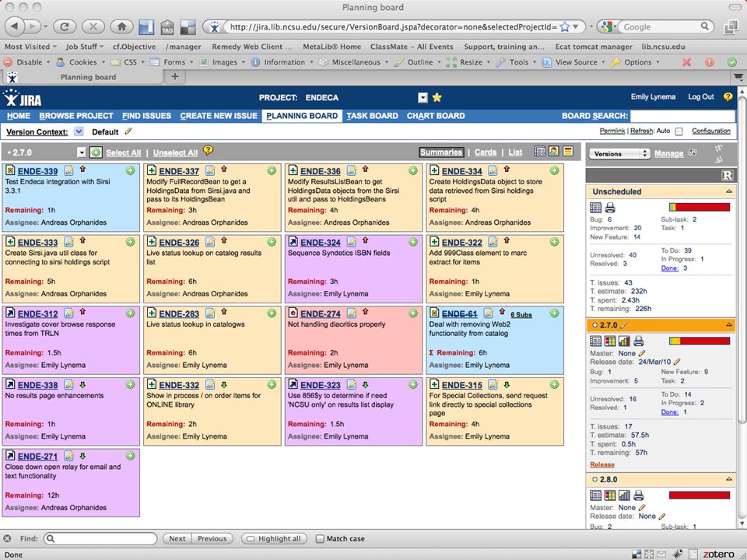Open the task board icon in 2.7.0 box
The image size is (747, 560).
pos(610,341)
